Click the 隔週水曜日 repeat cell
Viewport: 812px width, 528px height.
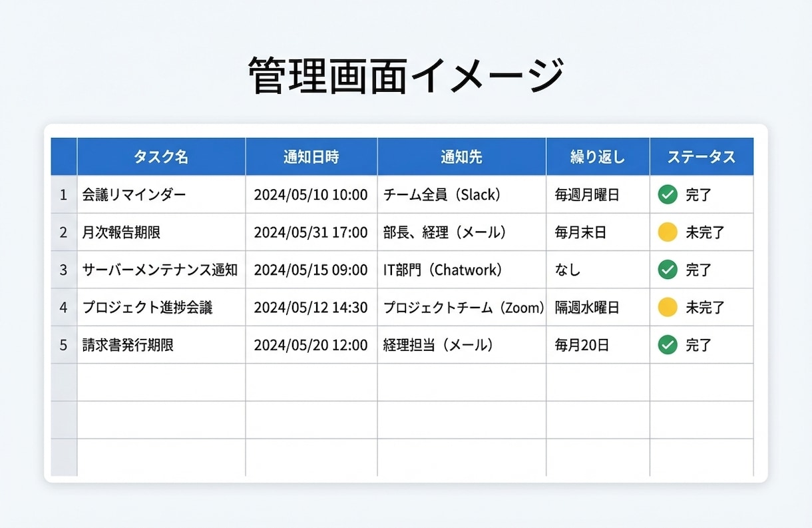598,307
